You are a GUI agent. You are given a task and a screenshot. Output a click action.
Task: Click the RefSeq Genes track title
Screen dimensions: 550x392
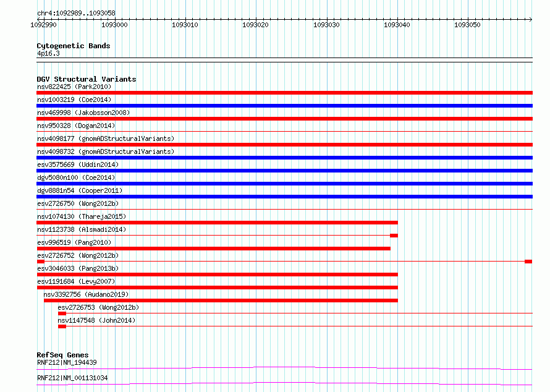pos(62,355)
